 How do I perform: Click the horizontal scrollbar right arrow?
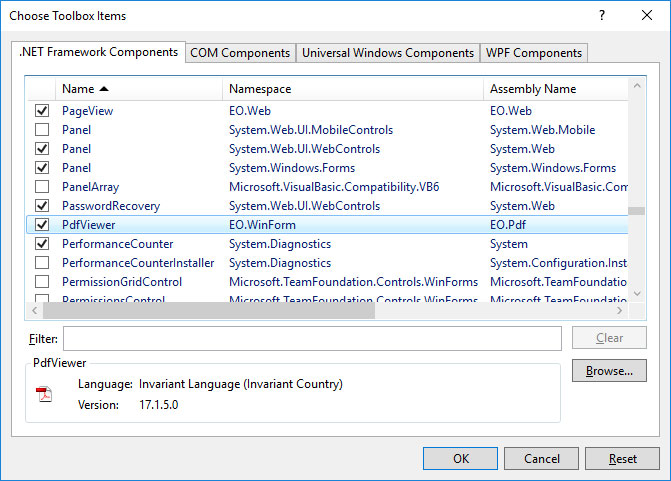click(619, 310)
